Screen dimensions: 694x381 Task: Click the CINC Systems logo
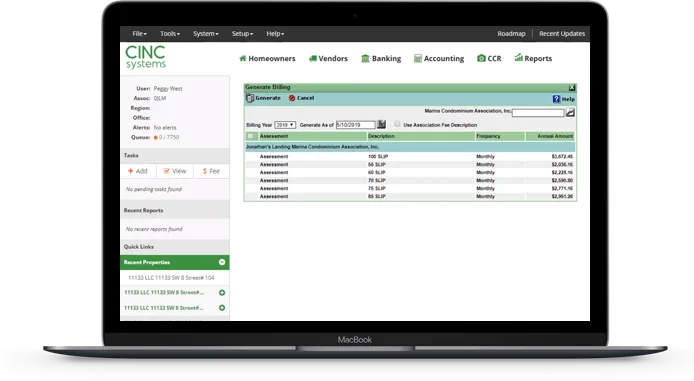[145, 57]
